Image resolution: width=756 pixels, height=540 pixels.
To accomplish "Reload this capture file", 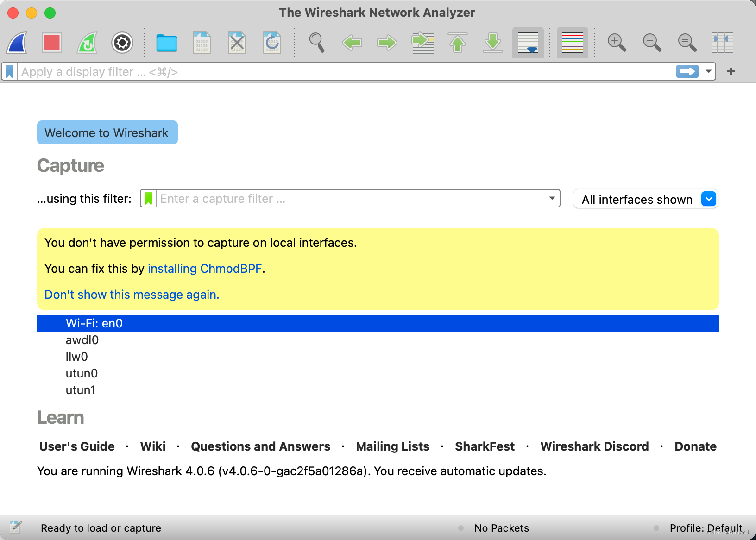I will coord(272,43).
